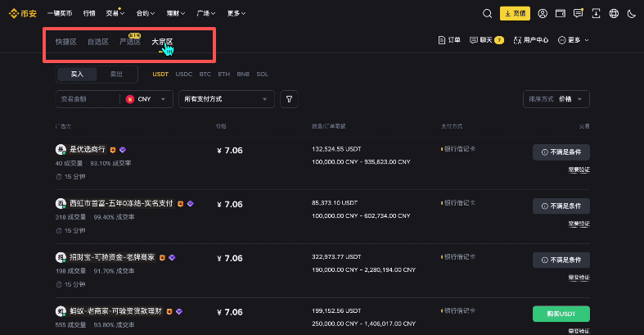
Task: Open the wallet icon in header
Action: [561, 13]
